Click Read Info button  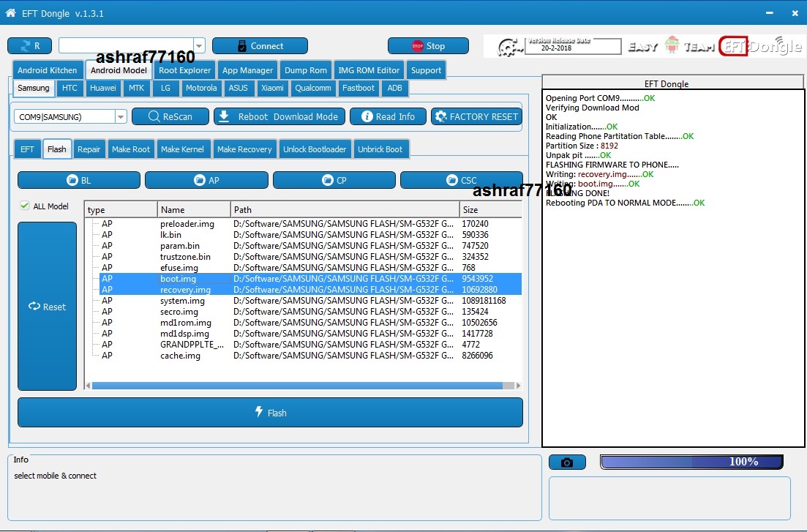point(388,116)
